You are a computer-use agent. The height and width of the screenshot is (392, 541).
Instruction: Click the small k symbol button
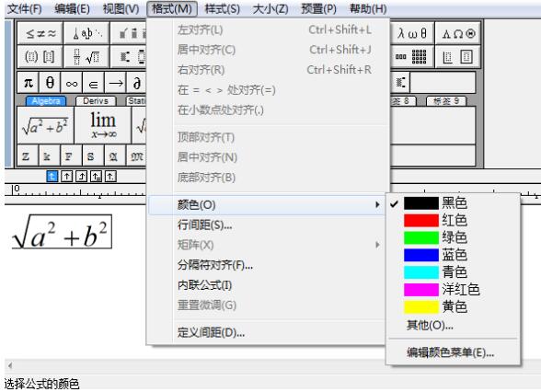(x=50, y=156)
